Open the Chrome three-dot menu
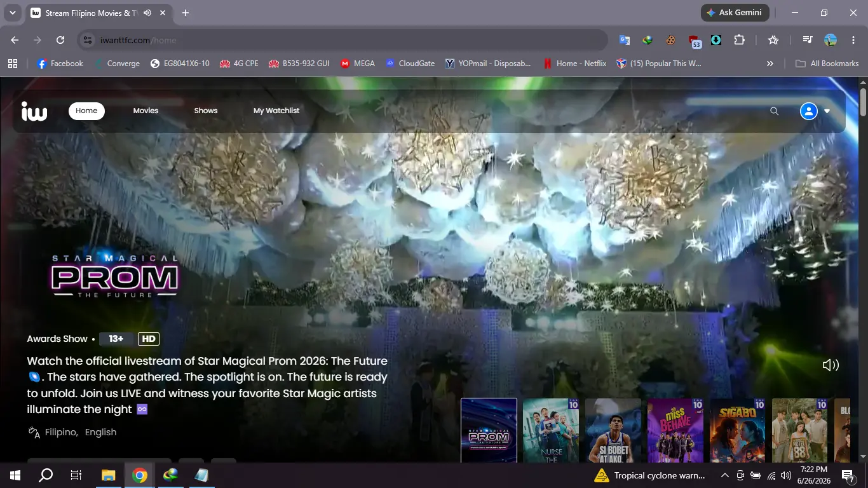Image resolution: width=868 pixels, height=488 pixels. click(x=852, y=40)
